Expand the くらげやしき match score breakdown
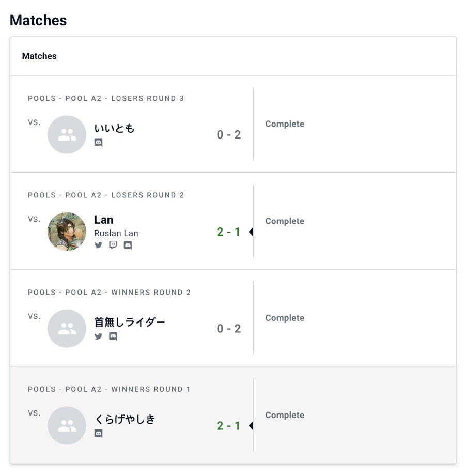Screen dimensions: 465x476 click(x=250, y=425)
